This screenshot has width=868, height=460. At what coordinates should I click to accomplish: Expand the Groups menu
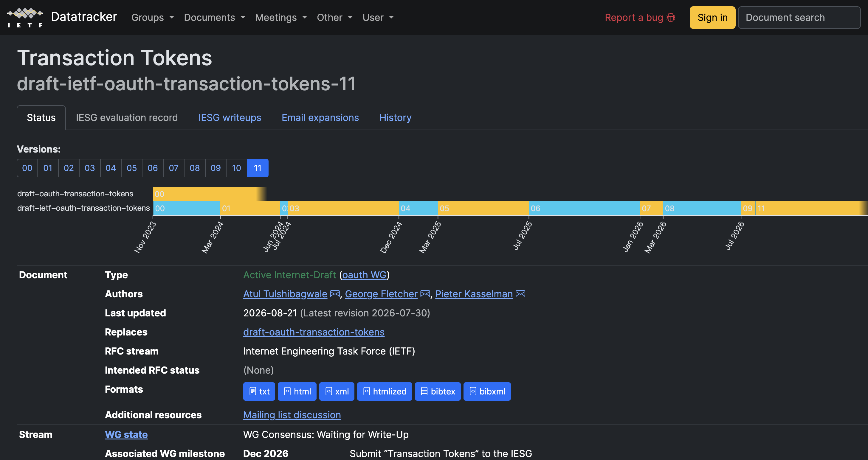pyautogui.click(x=153, y=18)
